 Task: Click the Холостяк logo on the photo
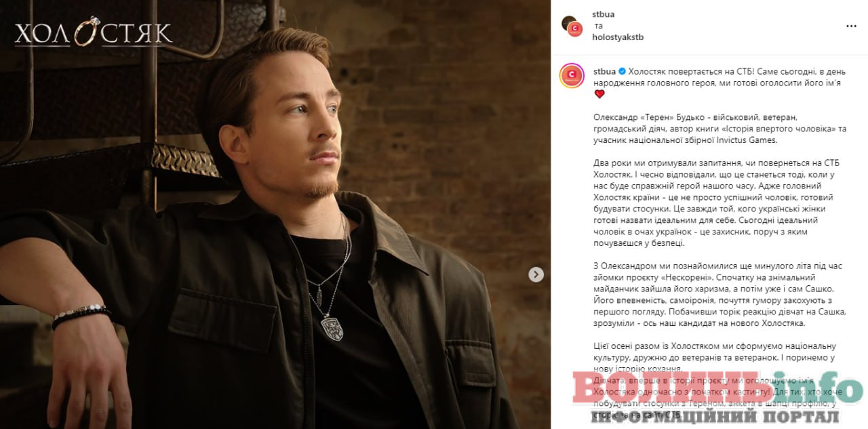[x=93, y=32]
